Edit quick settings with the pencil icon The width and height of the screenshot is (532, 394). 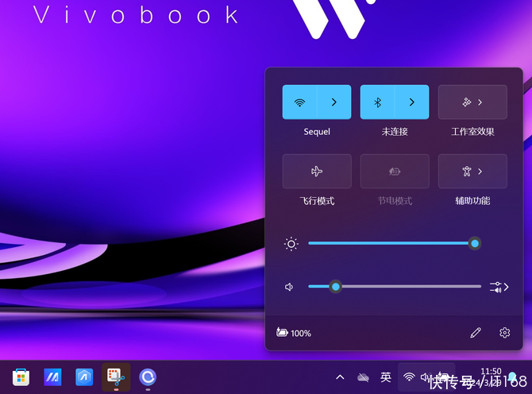point(476,333)
